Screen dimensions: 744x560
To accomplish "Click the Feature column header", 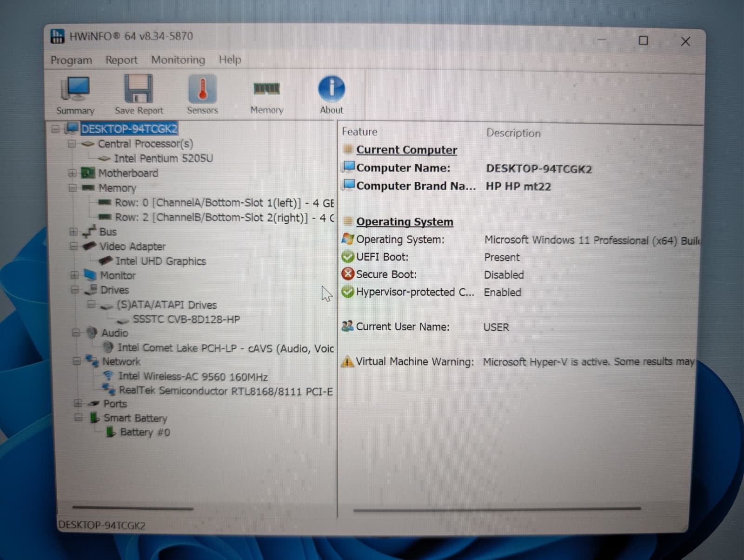I will pos(359,132).
